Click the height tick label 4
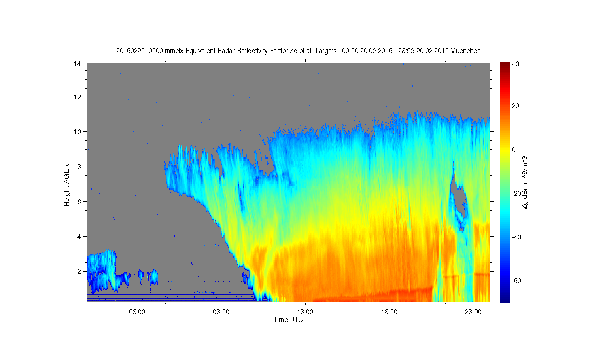 coord(80,236)
